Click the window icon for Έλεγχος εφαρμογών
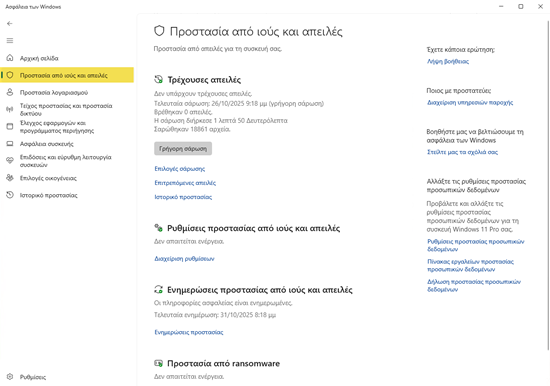550x386 pixels. [x=10, y=127]
